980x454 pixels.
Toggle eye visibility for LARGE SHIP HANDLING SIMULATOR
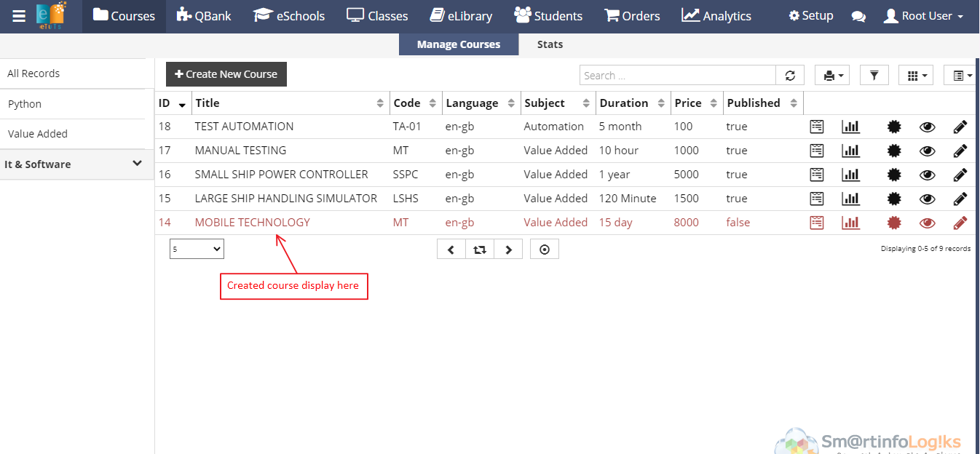click(927, 199)
